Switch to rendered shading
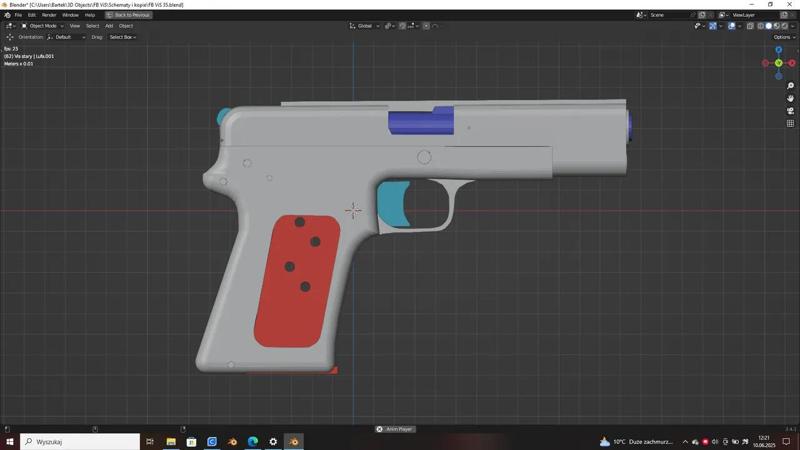Image resolution: width=800 pixels, height=450 pixels. (x=784, y=26)
